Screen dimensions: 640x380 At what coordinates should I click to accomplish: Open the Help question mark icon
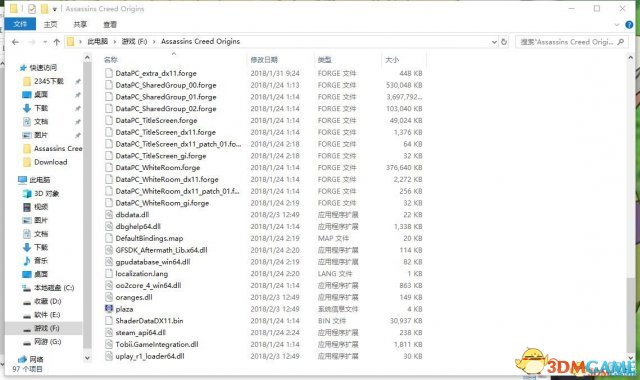[x=629, y=24]
